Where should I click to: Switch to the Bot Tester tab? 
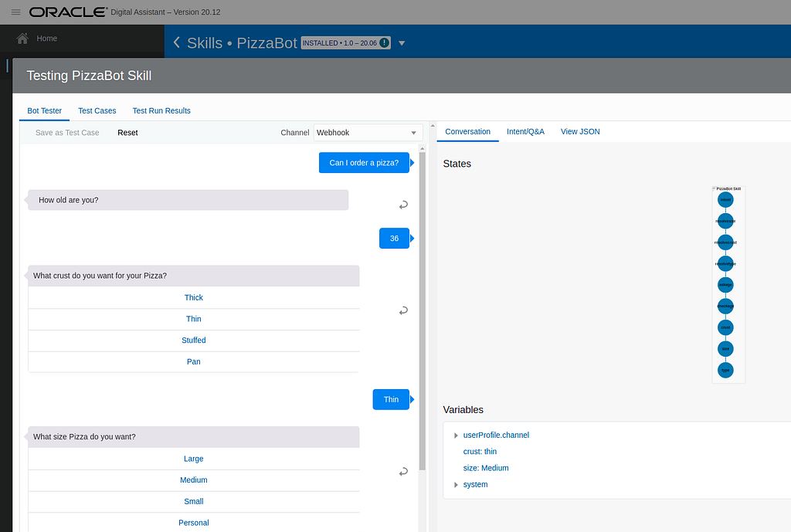click(x=44, y=111)
